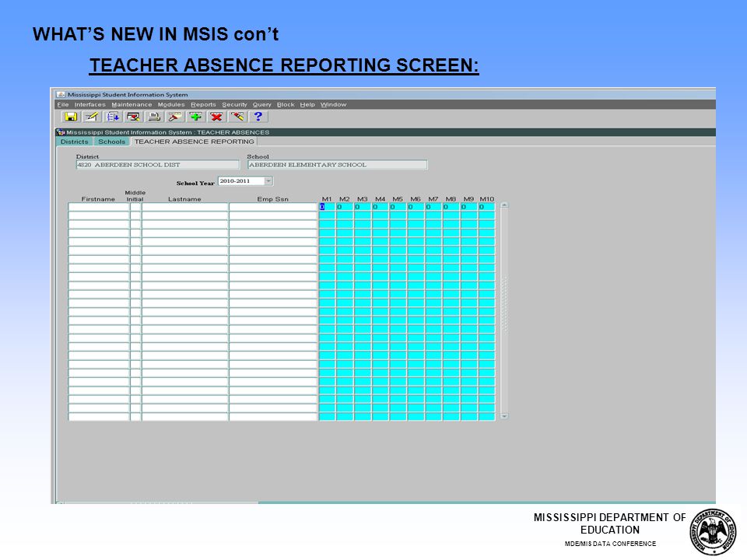Screen dimensions: 747x560
Task: Click the first row Firstname cell
Action: (x=99, y=207)
